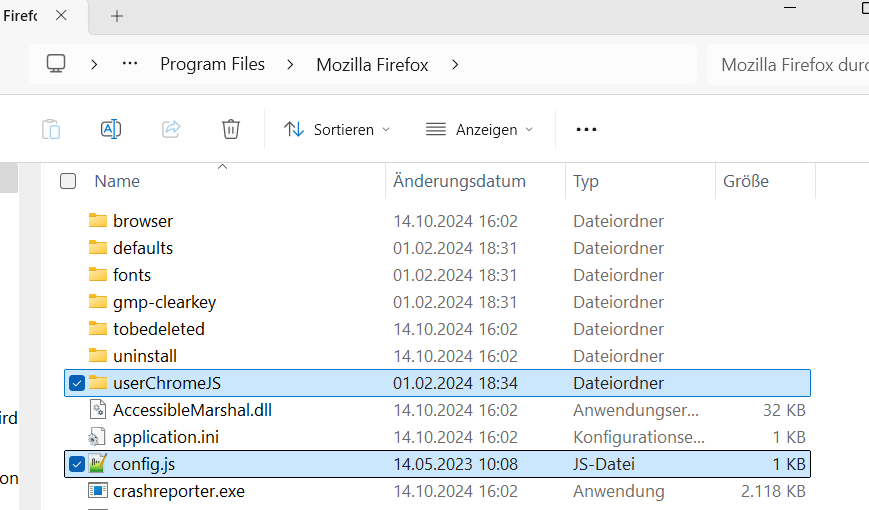
Task: Open the three-dot more options menu
Action: coord(586,129)
